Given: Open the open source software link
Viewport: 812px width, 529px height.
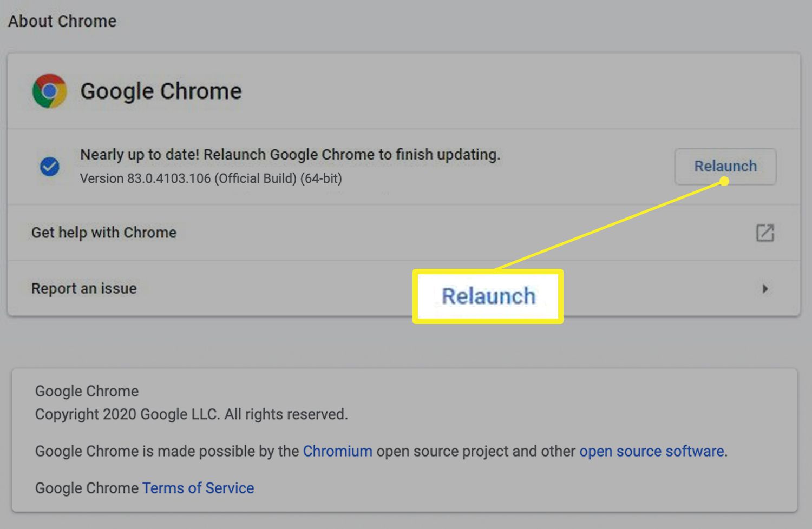Looking at the screenshot, I should pyautogui.click(x=652, y=451).
